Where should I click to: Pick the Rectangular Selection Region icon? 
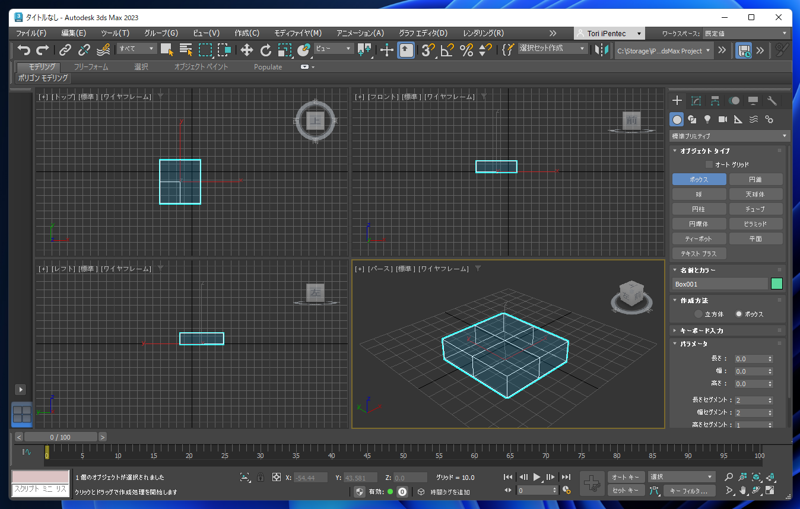coord(206,50)
